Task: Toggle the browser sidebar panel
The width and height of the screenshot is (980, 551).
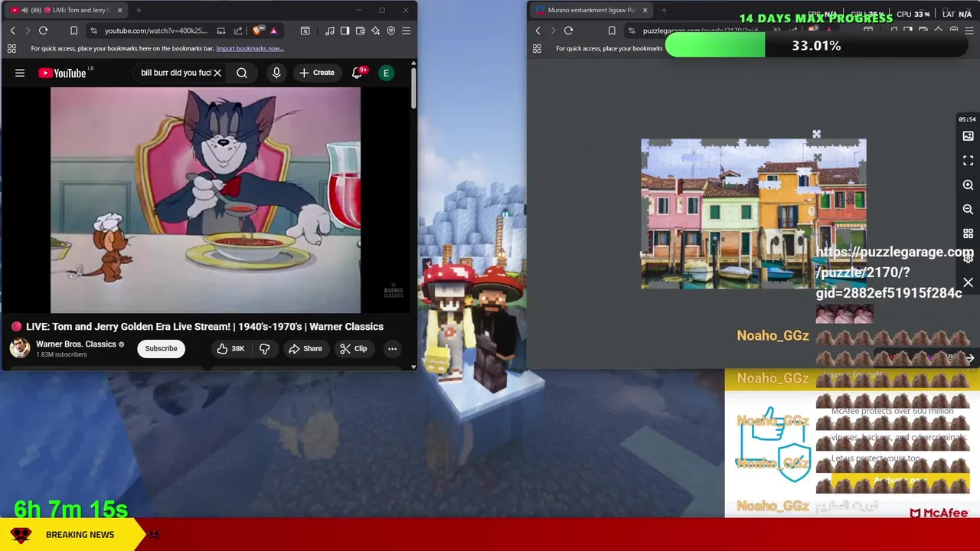Action: click(345, 31)
